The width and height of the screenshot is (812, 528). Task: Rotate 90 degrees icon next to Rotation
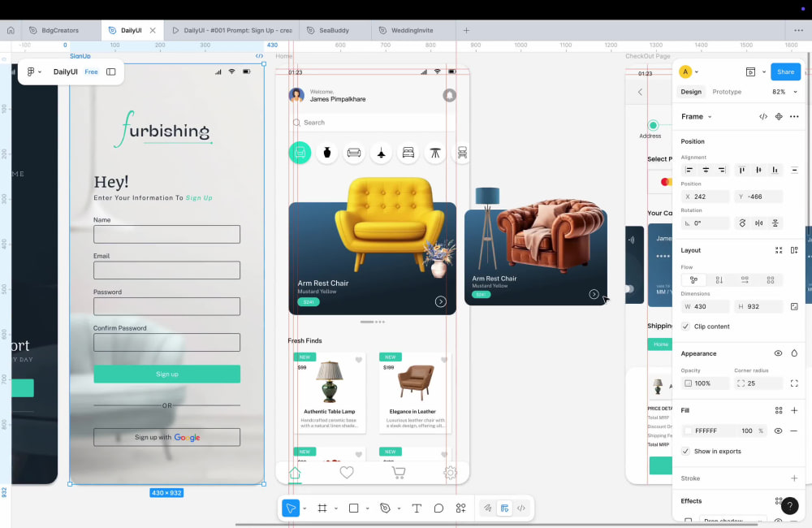coord(743,223)
